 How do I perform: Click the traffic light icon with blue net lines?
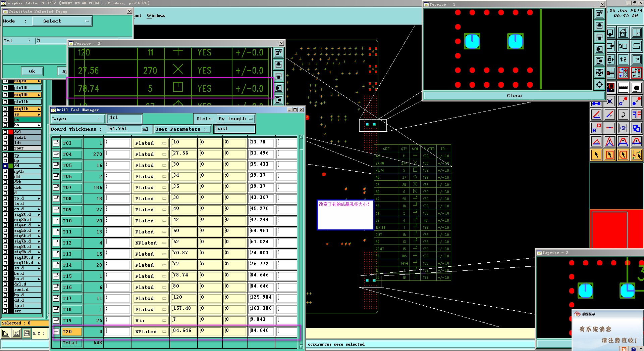[623, 73]
